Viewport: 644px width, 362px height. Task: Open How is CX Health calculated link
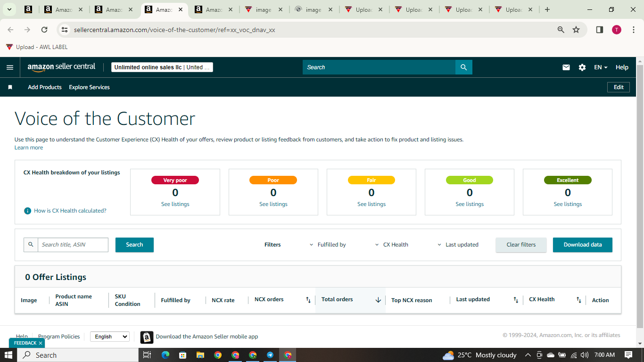(70, 211)
